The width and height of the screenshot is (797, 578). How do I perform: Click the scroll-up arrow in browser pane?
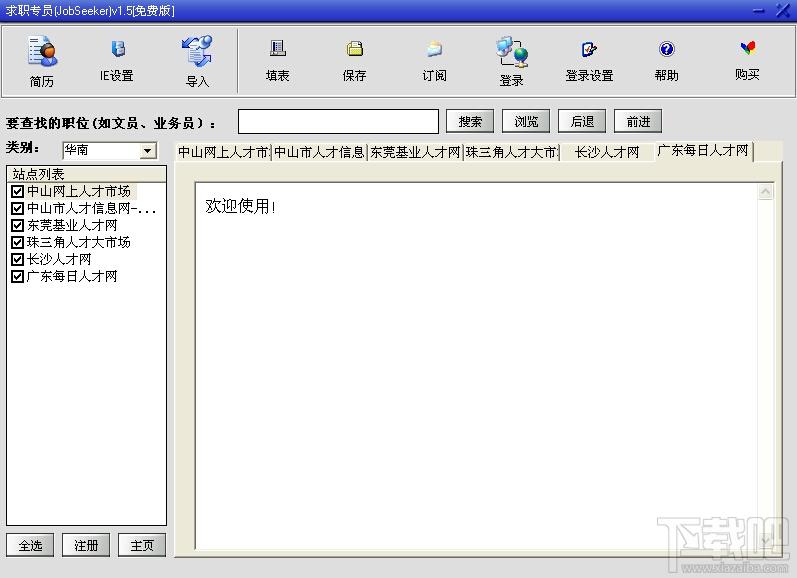(765, 192)
